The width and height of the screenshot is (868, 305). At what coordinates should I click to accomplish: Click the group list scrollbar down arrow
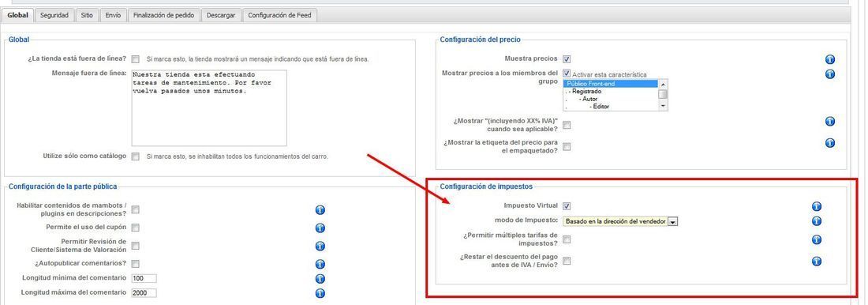pyautogui.click(x=663, y=107)
